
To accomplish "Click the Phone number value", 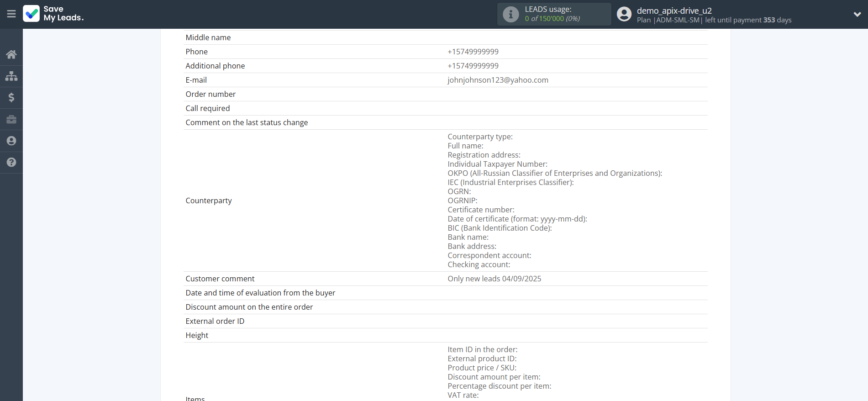I will tap(473, 52).
